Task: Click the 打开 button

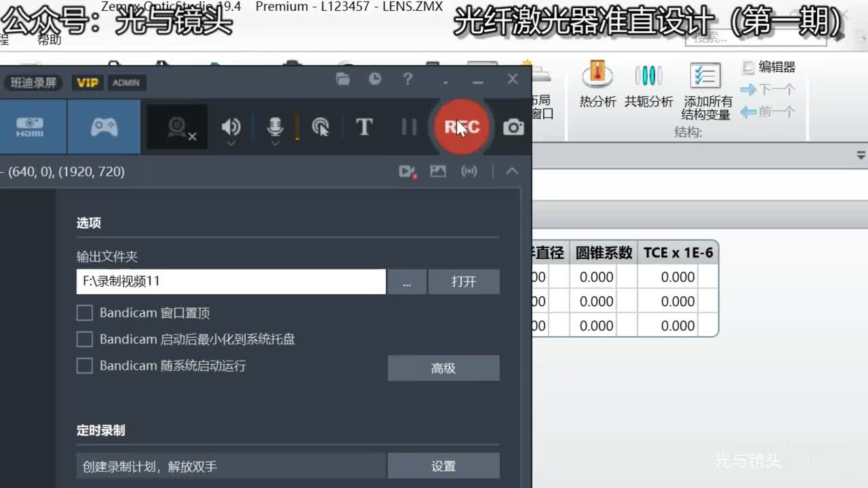Action: [x=464, y=281]
